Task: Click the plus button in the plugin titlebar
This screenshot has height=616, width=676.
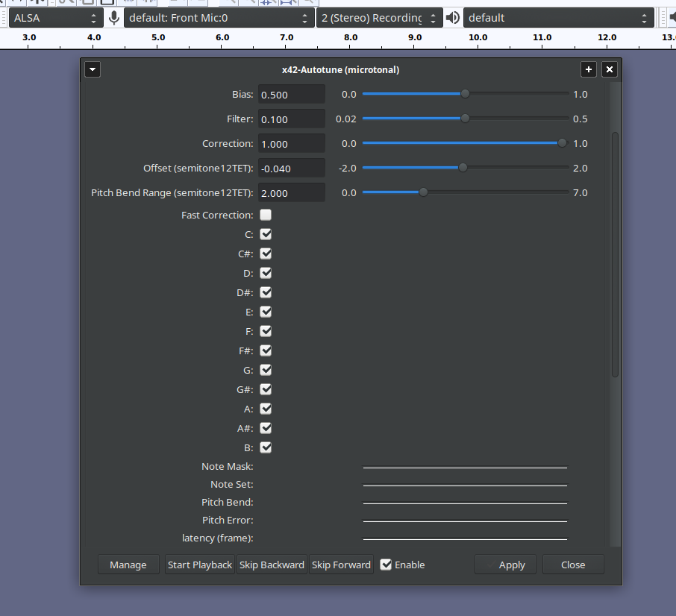Action: (x=588, y=69)
